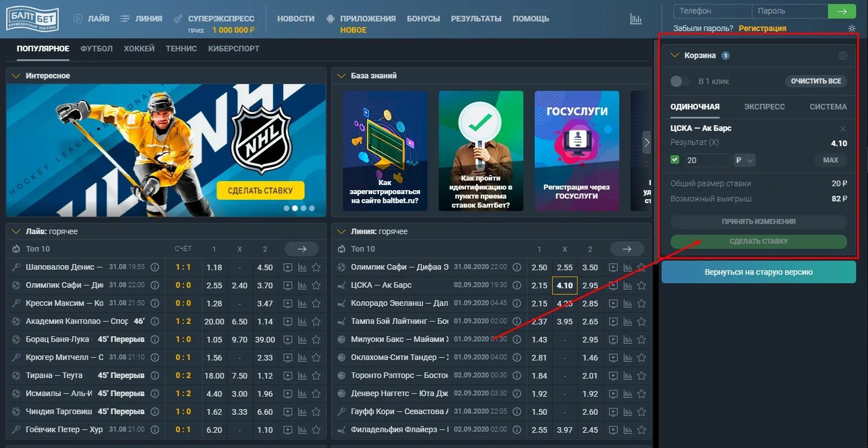Star the Олимпик Сафи live match

(x=316, y=286)
